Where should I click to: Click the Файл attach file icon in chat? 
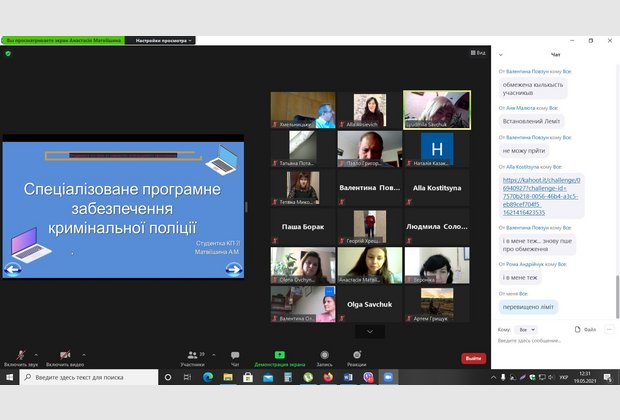tap(585, 328)
